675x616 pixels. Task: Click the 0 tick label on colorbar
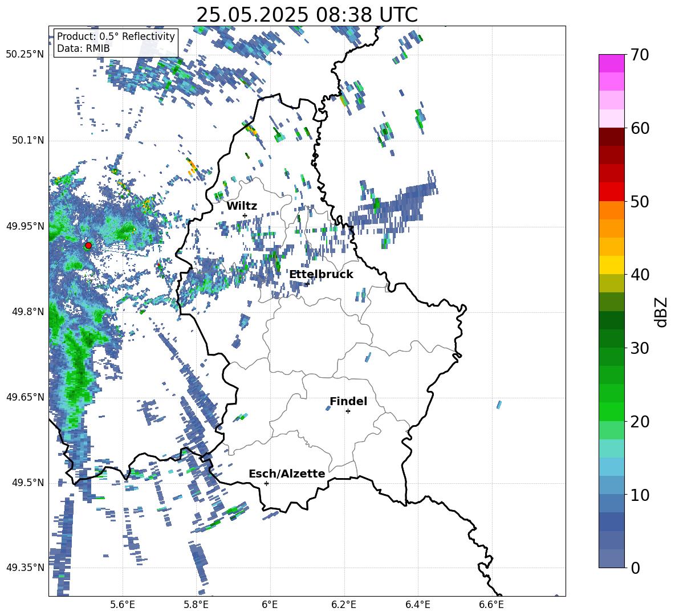tap(635, 568)
